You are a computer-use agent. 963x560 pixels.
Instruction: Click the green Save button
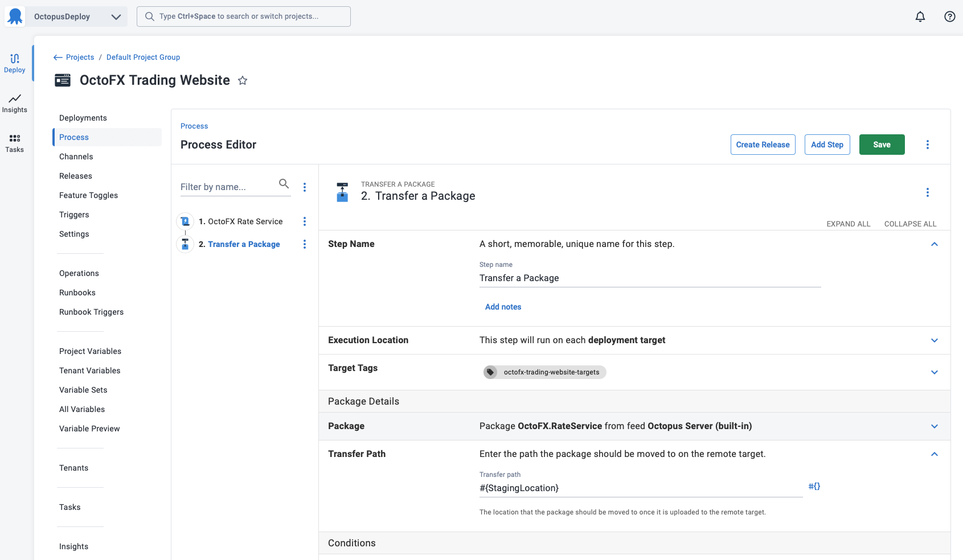point(882,145)
